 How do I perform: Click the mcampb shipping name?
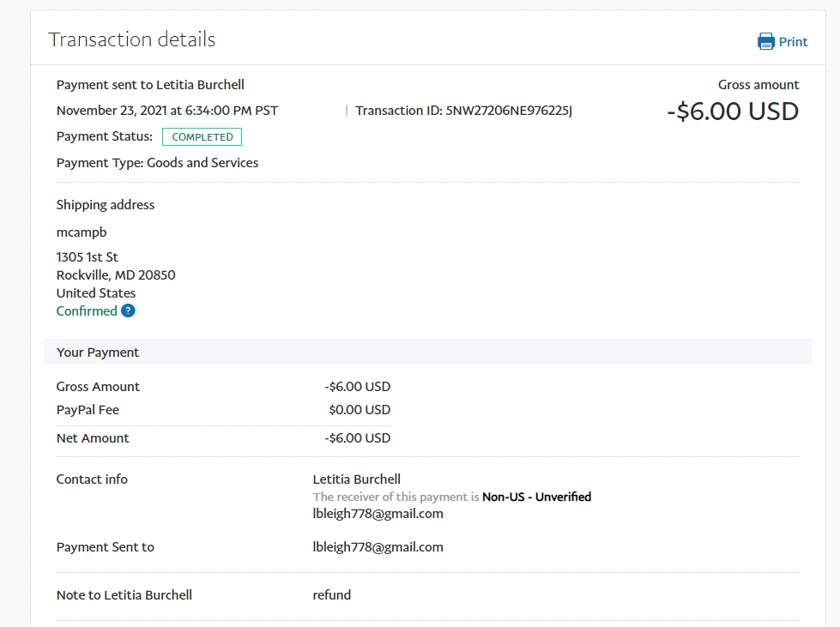tap(82, 232)
